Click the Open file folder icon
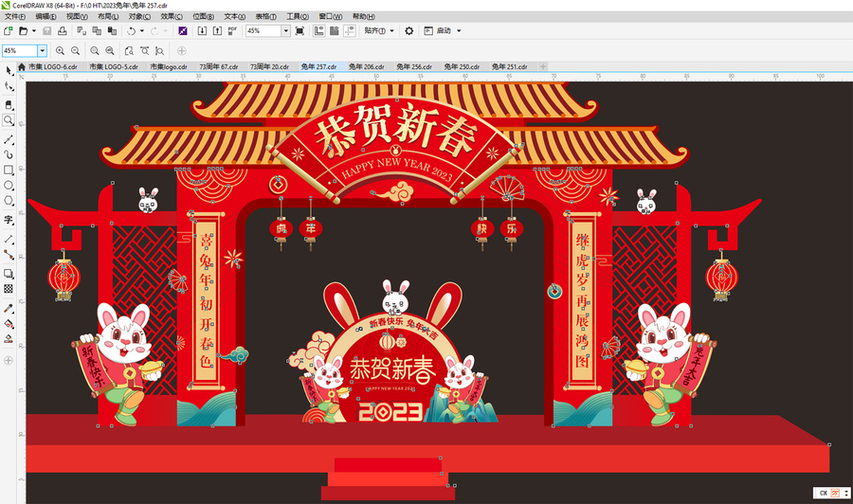 [23, 31]
